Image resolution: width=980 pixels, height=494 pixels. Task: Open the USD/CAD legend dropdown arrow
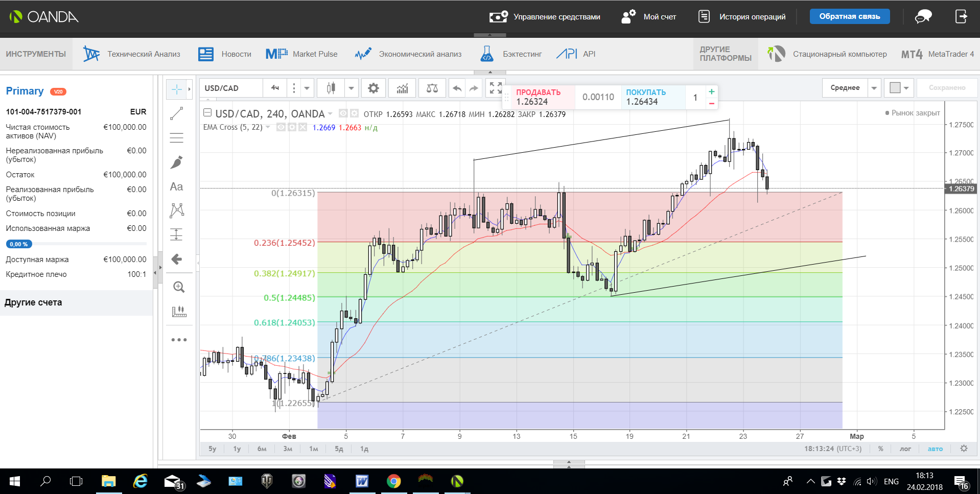(330, 113)
